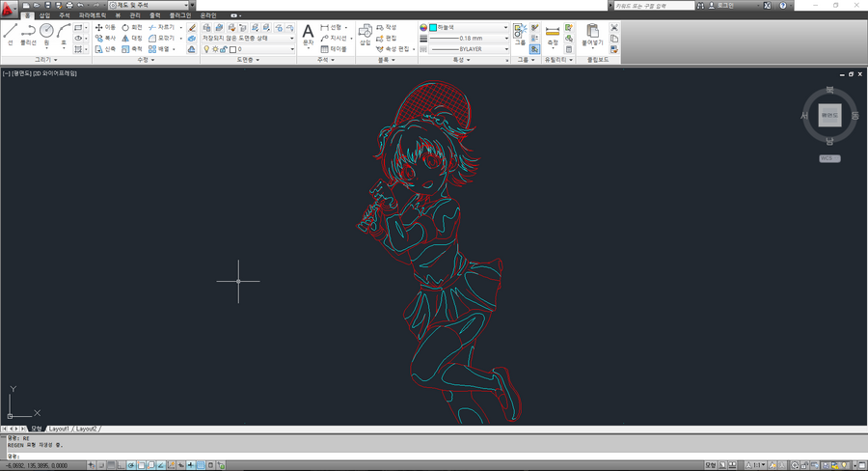Expand the Draw (그리기) panel
The width and height of the screenshot is (868, 471).
pyautogui.click(x=46, y=59)
